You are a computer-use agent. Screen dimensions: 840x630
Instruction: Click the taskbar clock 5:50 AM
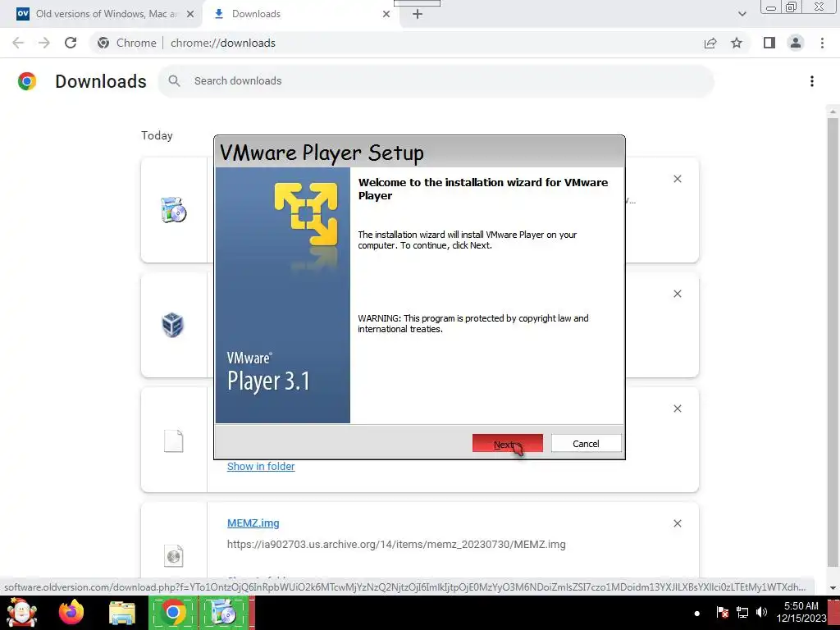pyautogui.click(x=801, y=612)
